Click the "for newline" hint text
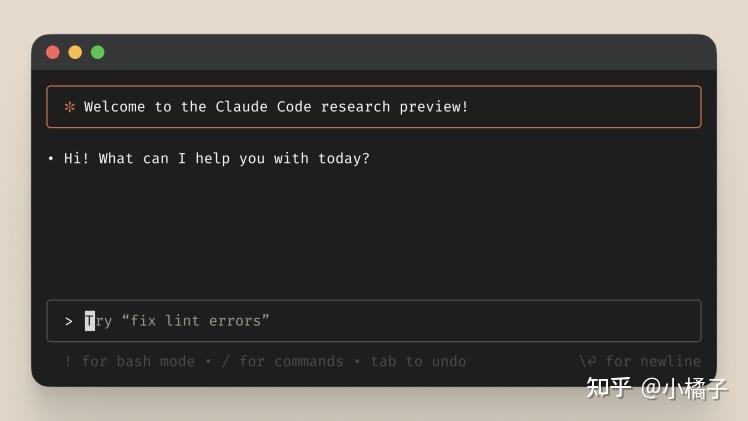748x421 pixels. click(653, 361)
